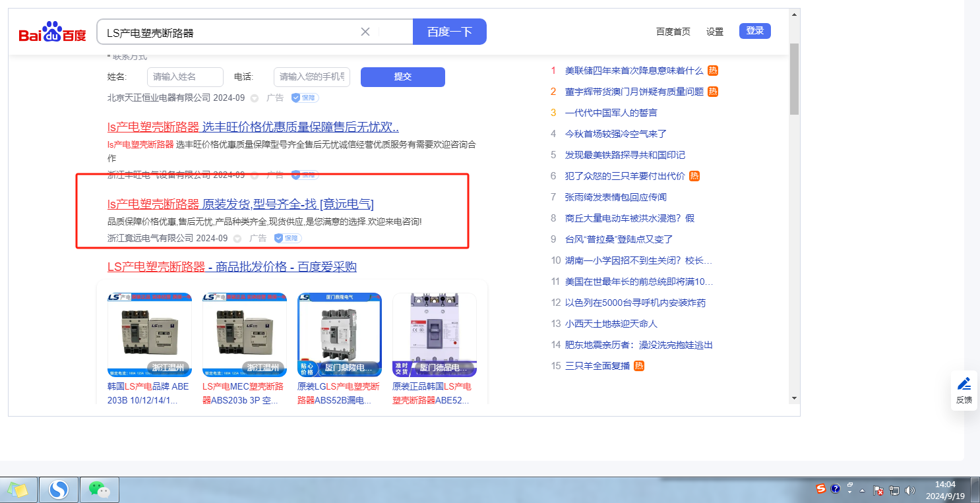The height and width of the screenshot is (503, 980).
Task: Open the WeChat taskbar icon
Action: click(x=99, y=490)
